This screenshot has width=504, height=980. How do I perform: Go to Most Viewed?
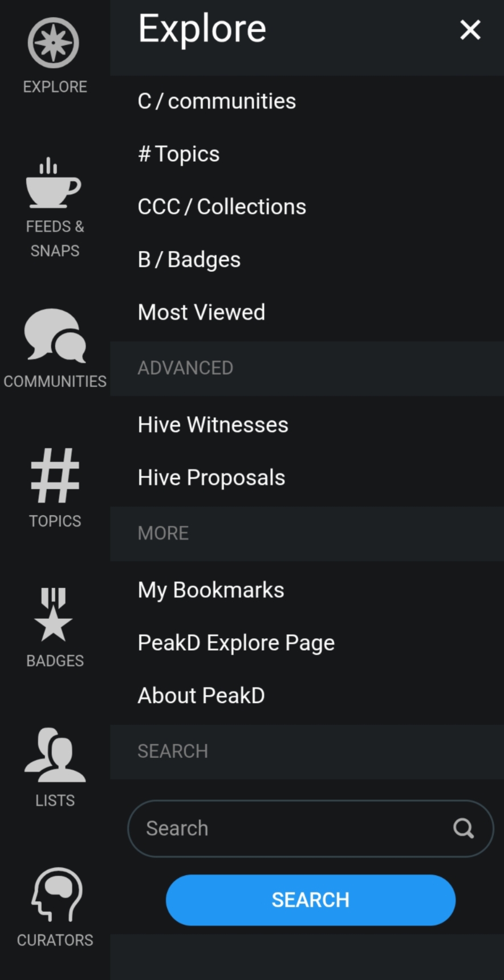pos(201,312)
